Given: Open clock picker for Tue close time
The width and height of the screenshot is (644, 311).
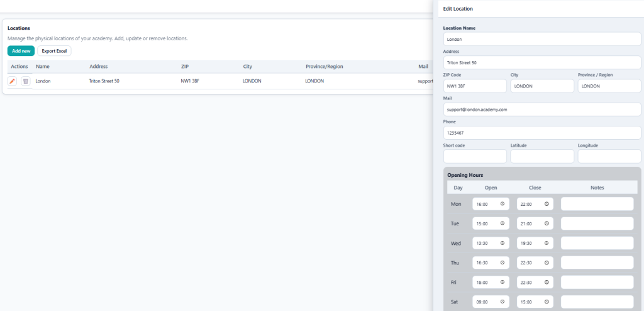Looking at the screenshot, I should [547, 223].
